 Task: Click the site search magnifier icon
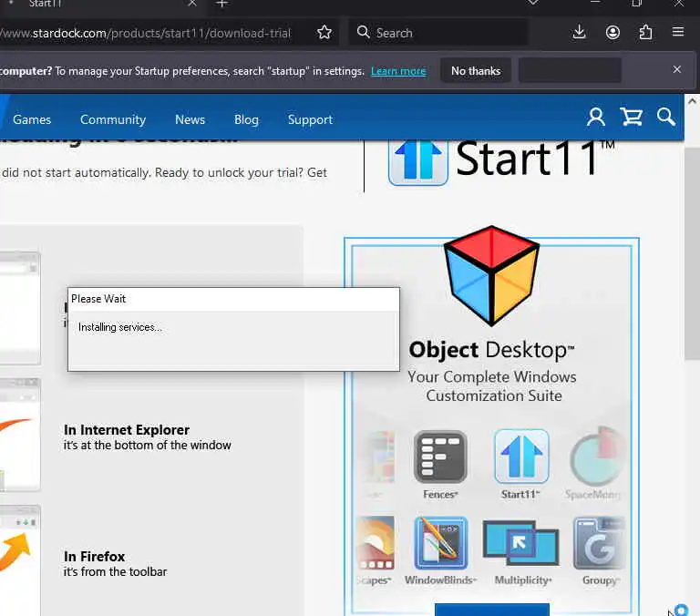(665, 117)
